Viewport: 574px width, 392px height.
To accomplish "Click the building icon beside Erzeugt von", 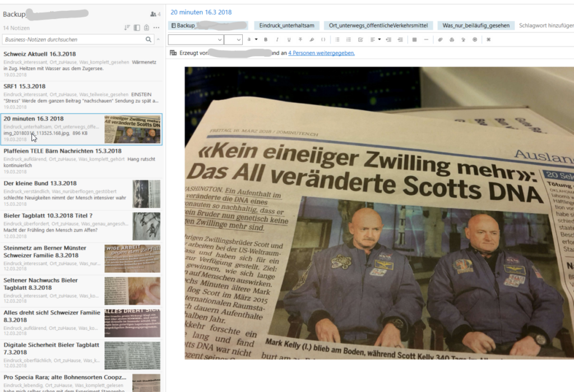I will coord(173,53).
